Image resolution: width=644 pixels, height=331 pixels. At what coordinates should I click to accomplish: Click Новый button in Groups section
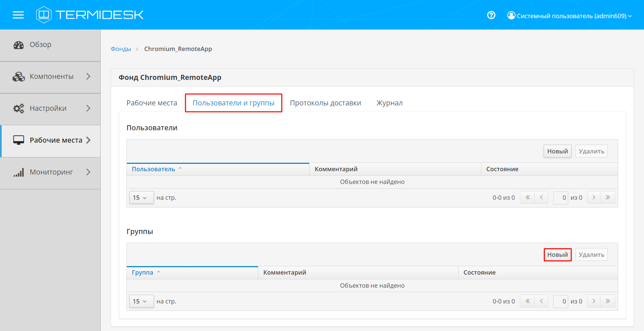click(557, 255)
